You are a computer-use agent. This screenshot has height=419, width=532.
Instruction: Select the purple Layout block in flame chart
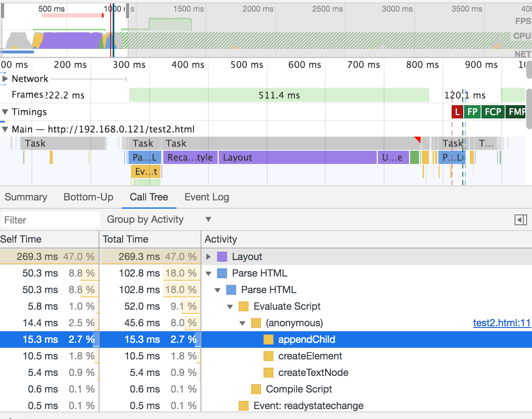(x=297, y=157)
